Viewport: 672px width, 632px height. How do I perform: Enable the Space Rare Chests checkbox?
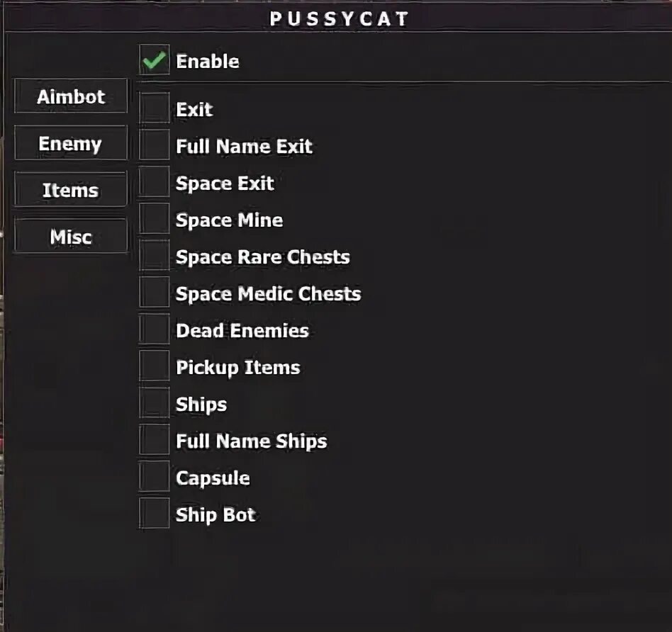[x=155, y=255]
